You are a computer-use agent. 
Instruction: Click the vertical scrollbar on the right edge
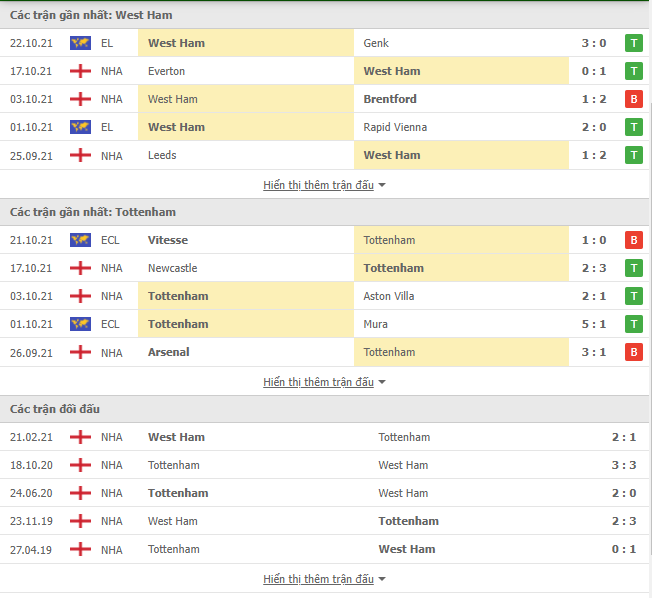(x=650, y=329)
